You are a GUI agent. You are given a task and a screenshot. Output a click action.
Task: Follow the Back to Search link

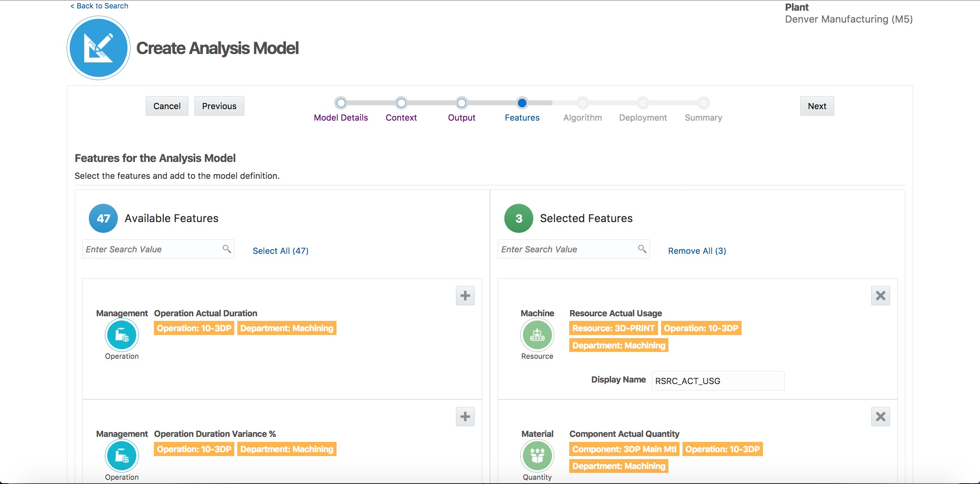point(99,6)
